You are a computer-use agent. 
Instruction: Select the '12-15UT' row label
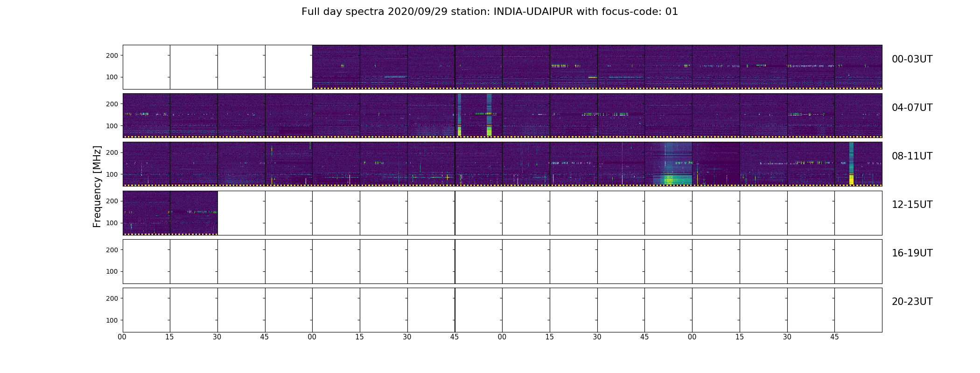click(x=912, y=205)
